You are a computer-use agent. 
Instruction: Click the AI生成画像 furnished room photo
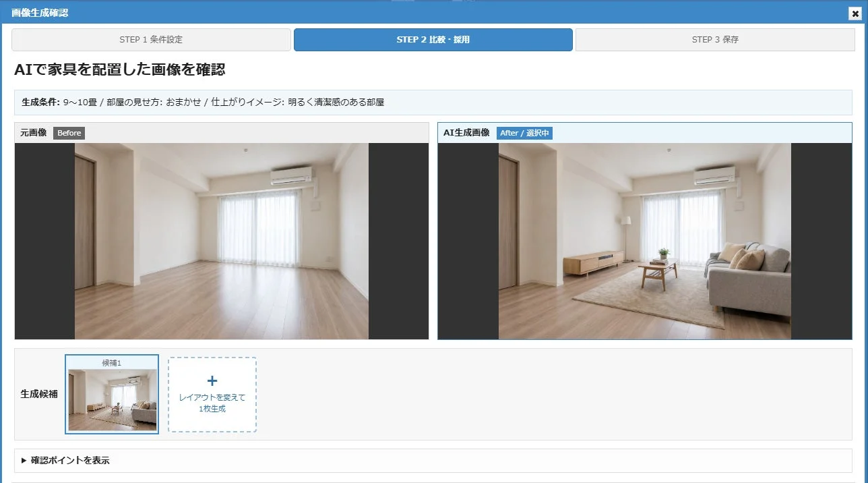(x=645, y=241)
